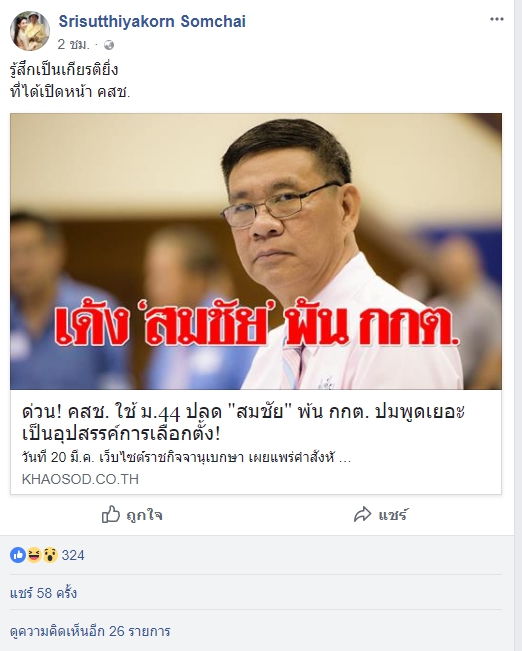
Task: Click the thumbs-up like icon
Action: [x=111, y=514]
